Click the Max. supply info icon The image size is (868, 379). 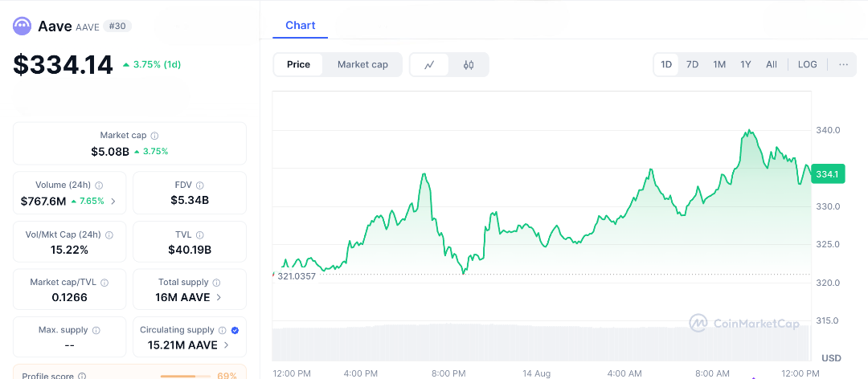point(96,330)
